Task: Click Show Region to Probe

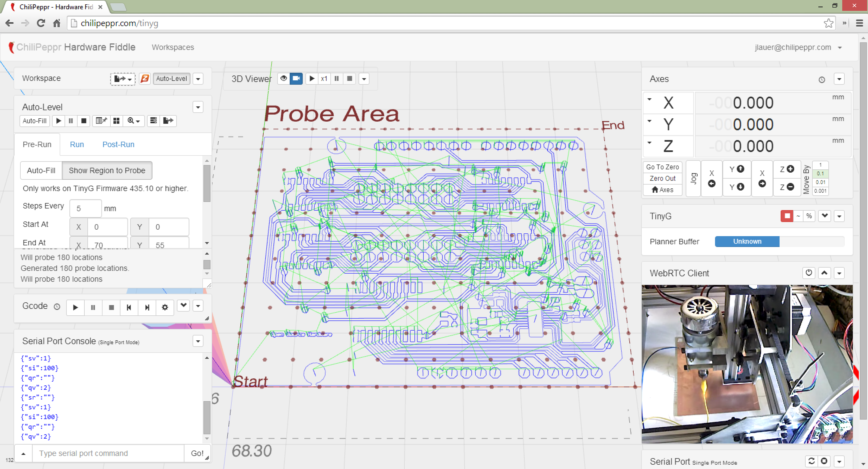Action: (107, 170)
